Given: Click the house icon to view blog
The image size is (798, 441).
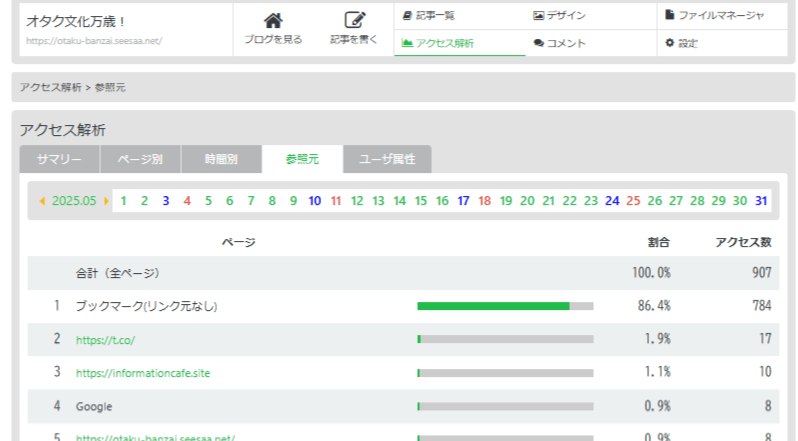Looking at the screenshot, I should coord(272,21).
